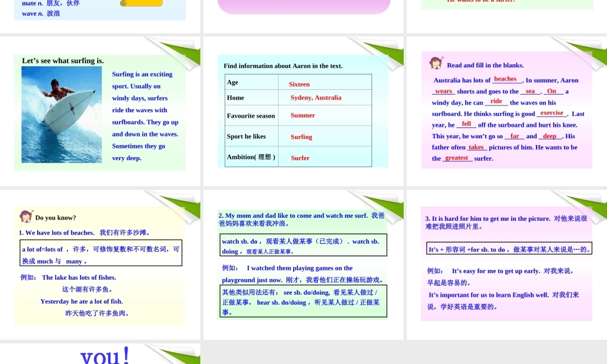Viewport: 607px width, 364px height.
Task: Open the 'watch me surf' grammar slide
Action: pos(303,265)
